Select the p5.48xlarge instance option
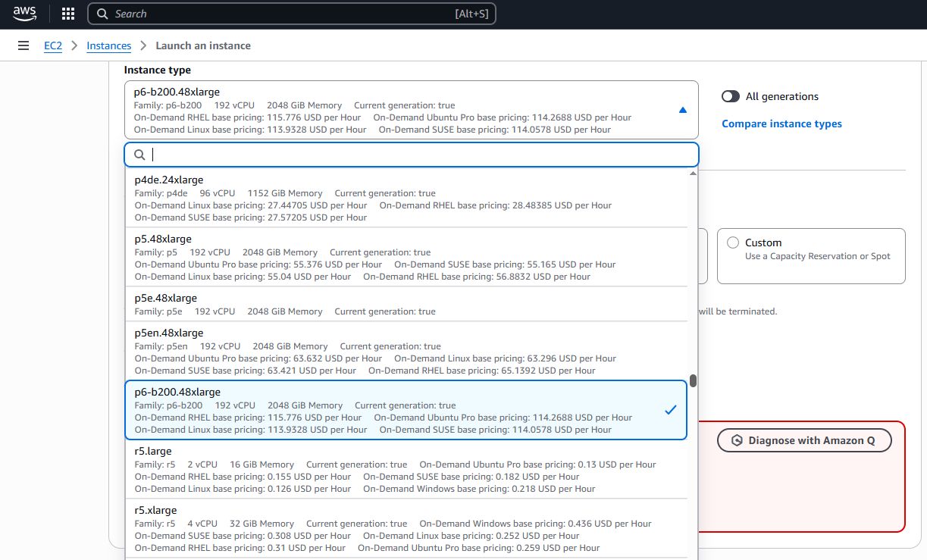Image resolution: width=927 pixels, height=560 pixels. [406, 257]
